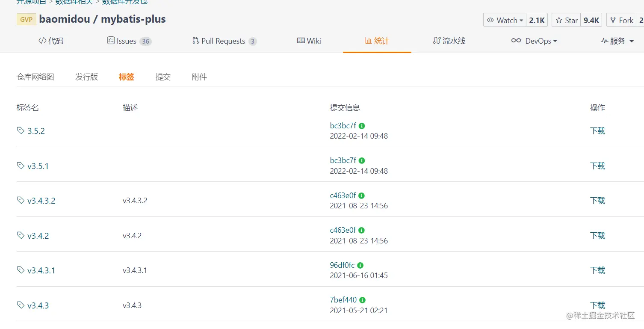The image size is (644, 329).
Task: Open the 流水线 tab
Action: tap(449, 41)
